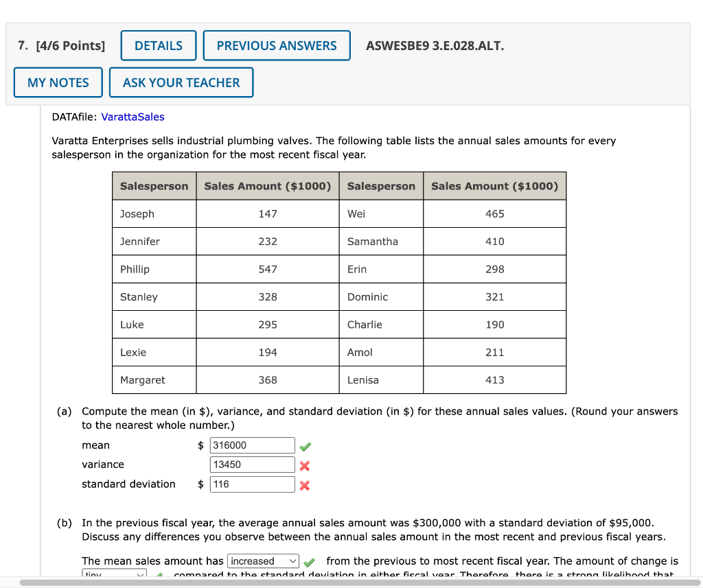703x588 pixels.
Task: Click the 'Erin' table cell
Action: coord(381,270)
